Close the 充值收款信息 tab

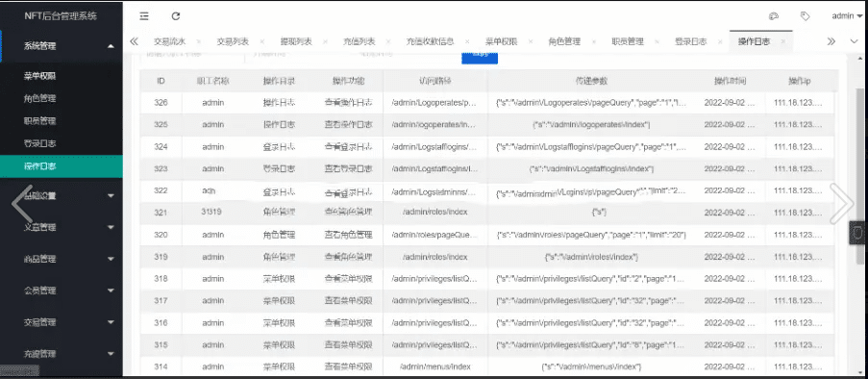point(468,41)
